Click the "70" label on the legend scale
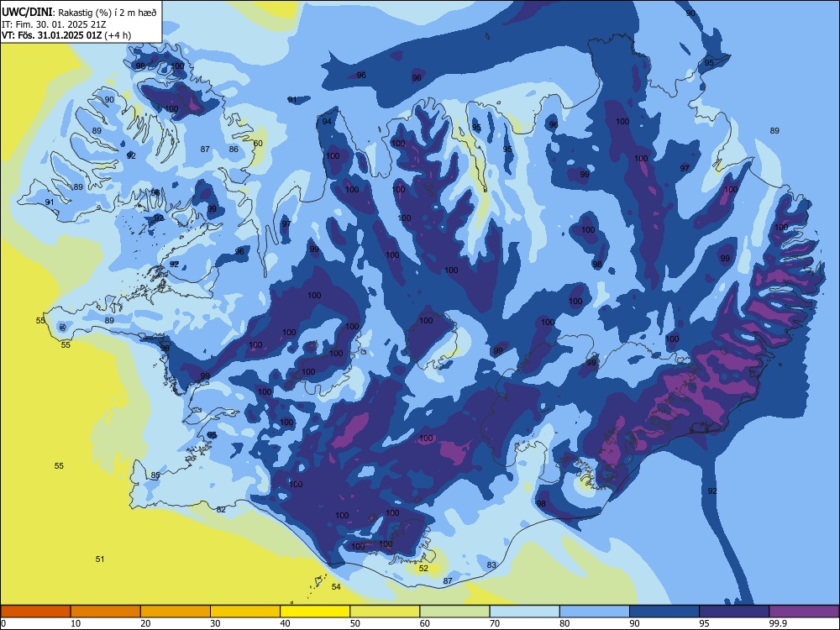Image resolution: width=840 pixels, height=630 pixels. click(x=495, y=623)
